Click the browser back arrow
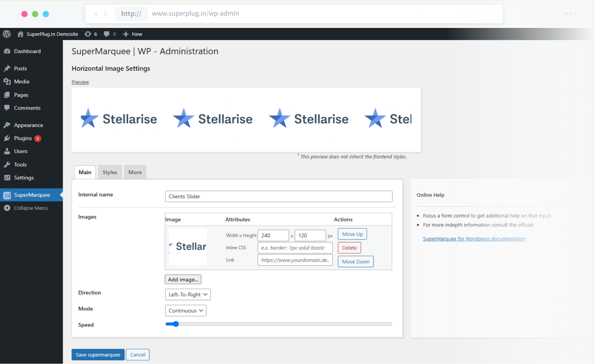Image resolution: width=594 pixels, height=364 pixels. pyautogui.click(x=96, y=14)
